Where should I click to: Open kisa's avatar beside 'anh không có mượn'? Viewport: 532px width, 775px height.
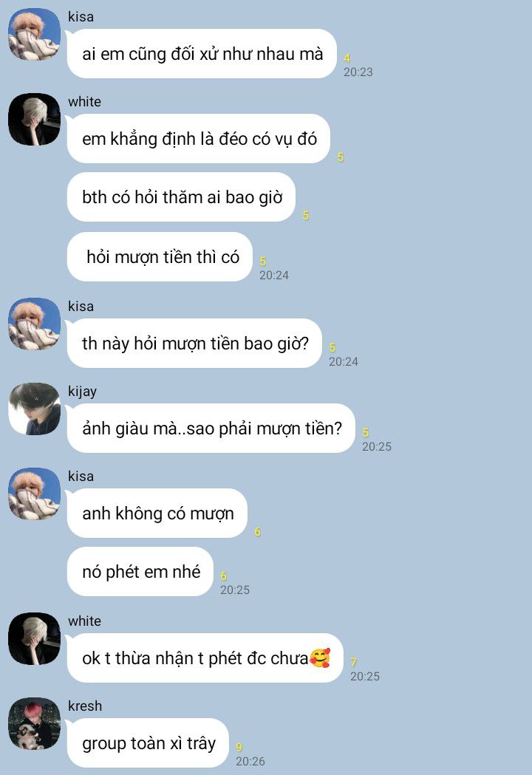(x=34, y=494)
